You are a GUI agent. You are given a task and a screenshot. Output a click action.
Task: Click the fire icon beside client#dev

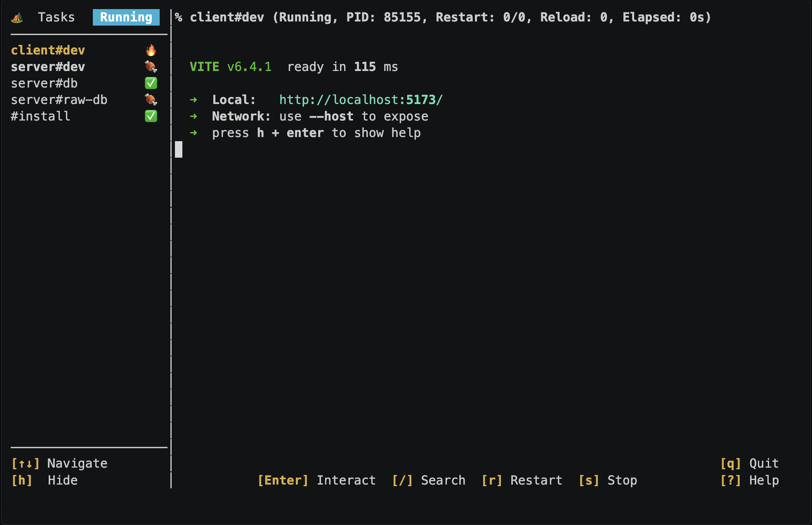(151, 50)
